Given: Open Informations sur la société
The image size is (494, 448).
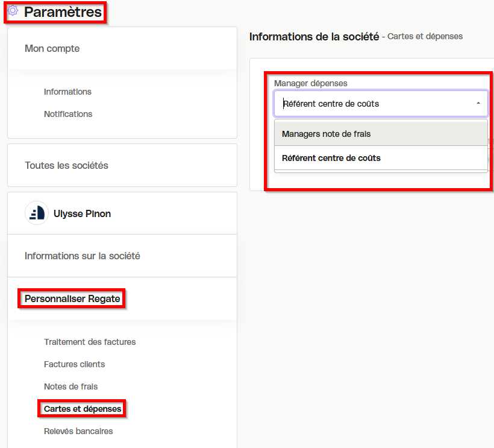Looking at the screenshot, I should pyautogui.click(x=83, y=256).
